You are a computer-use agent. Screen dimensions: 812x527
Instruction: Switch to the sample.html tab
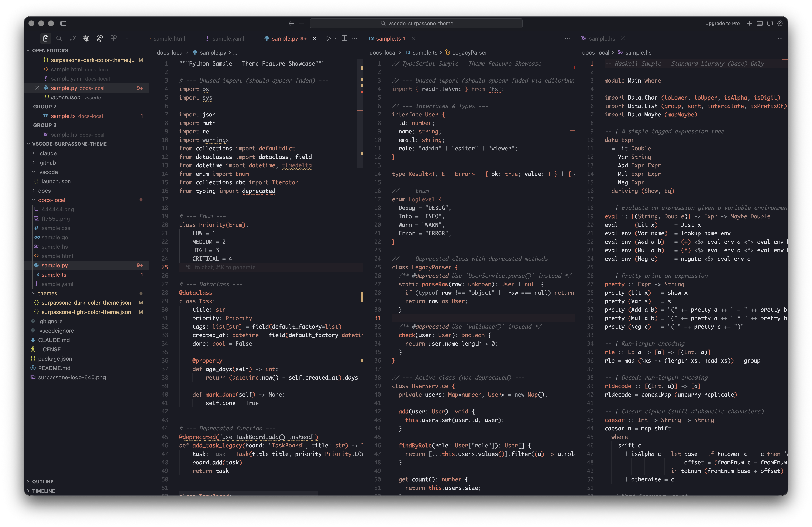(169, 39)
